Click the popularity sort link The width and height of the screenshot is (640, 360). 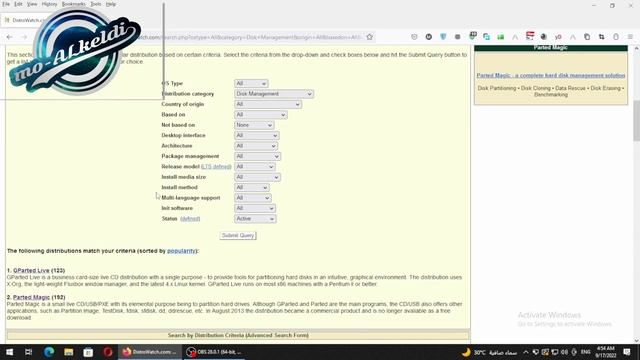coord(182,251)
